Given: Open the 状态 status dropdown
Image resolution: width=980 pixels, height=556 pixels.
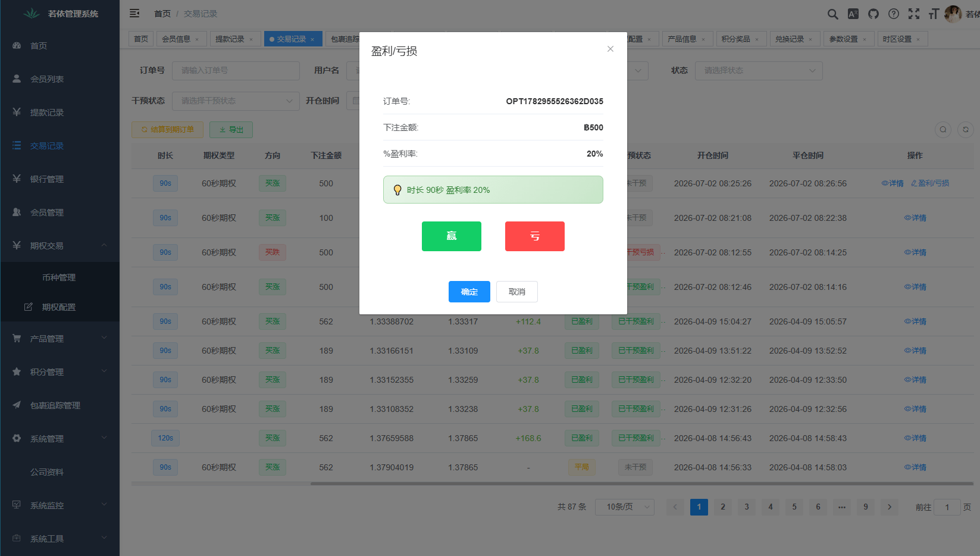Looking at the screenshot, I should 759,70.
